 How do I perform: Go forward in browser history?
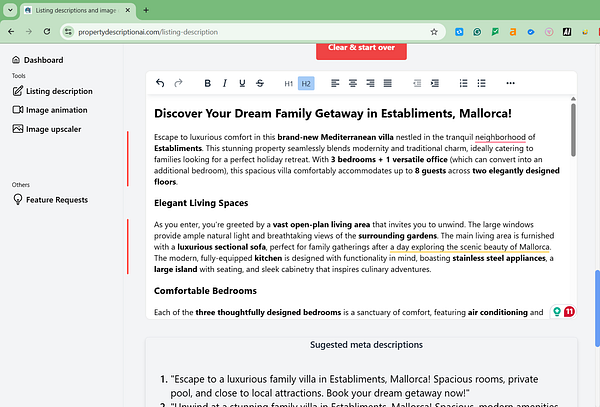(x=29, y=32)
